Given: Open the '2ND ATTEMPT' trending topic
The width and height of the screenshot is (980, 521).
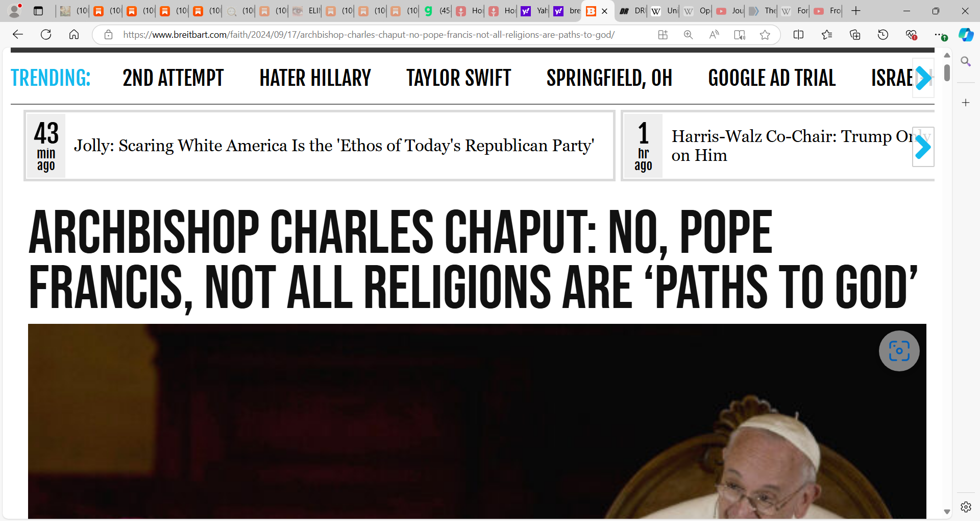Looking at the screenshot, I should pos(173,78).
